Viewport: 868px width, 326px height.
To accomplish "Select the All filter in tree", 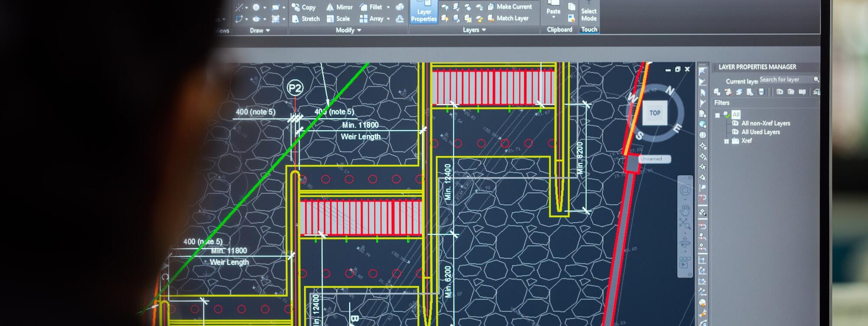I will pos(736,115).
